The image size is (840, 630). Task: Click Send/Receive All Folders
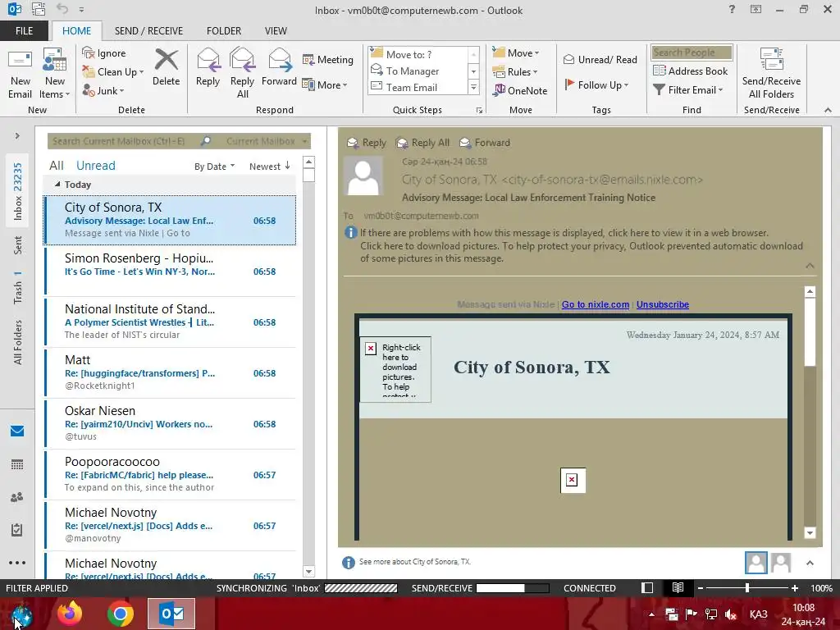click(x=771, y=73)
